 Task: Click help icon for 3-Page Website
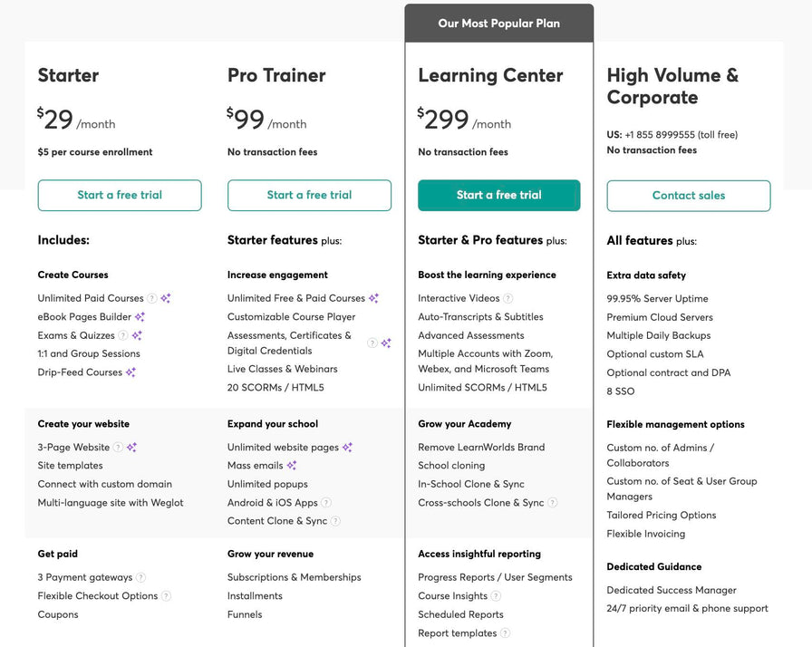118,448
